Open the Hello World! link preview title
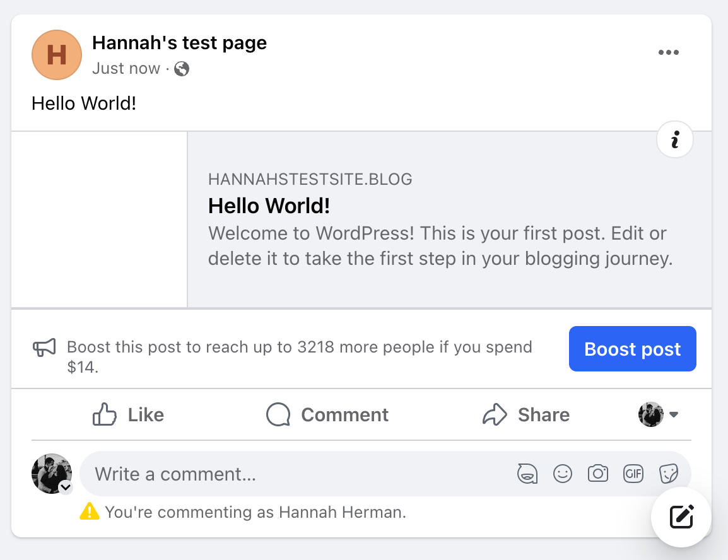728x560 pixels. (x=269, y=206)
